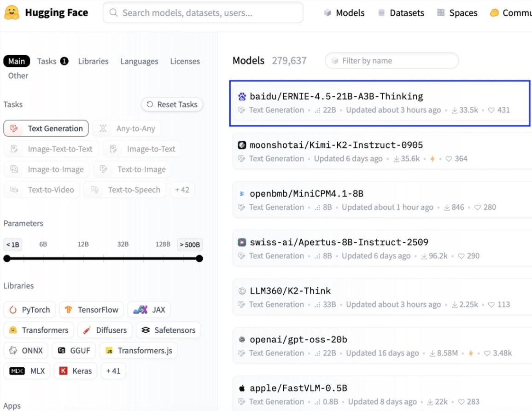Click the Baidu paw icon on ERNIE model
This screenshot has width=532, height=411.
tap(242, 97)
